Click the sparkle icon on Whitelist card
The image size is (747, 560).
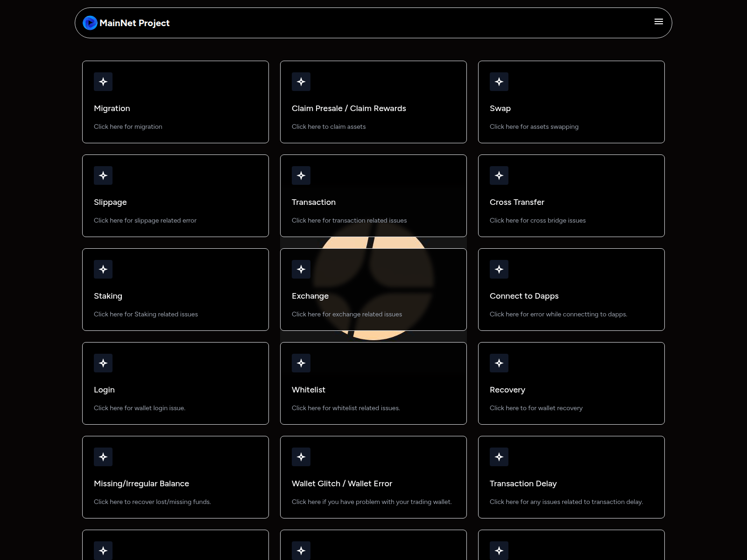click(x=301, y=363)
